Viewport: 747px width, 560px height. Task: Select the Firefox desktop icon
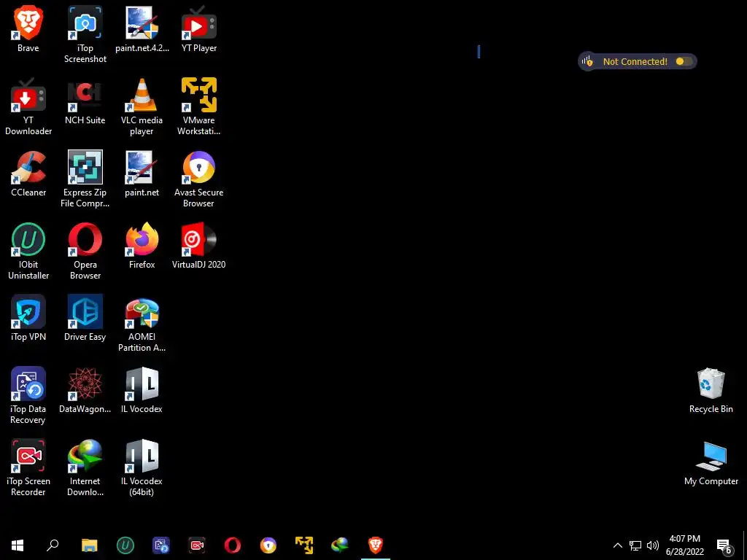click(142, 246)
